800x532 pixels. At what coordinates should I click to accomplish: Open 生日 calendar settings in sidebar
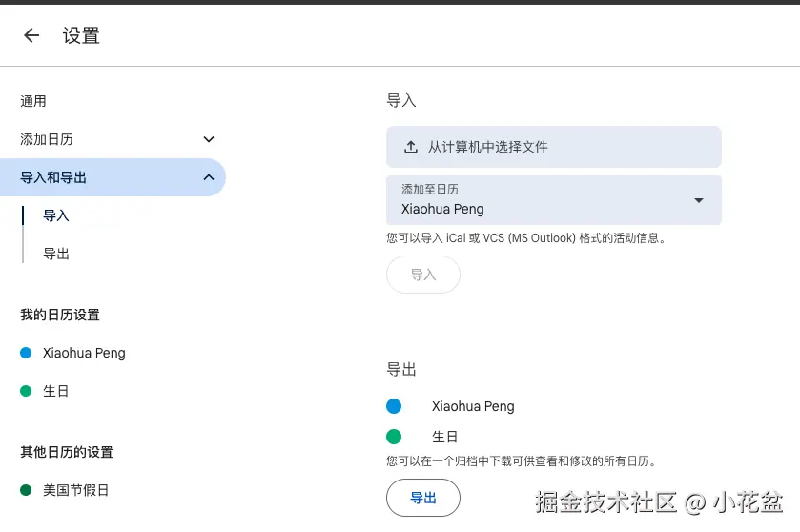click(56, 391)
